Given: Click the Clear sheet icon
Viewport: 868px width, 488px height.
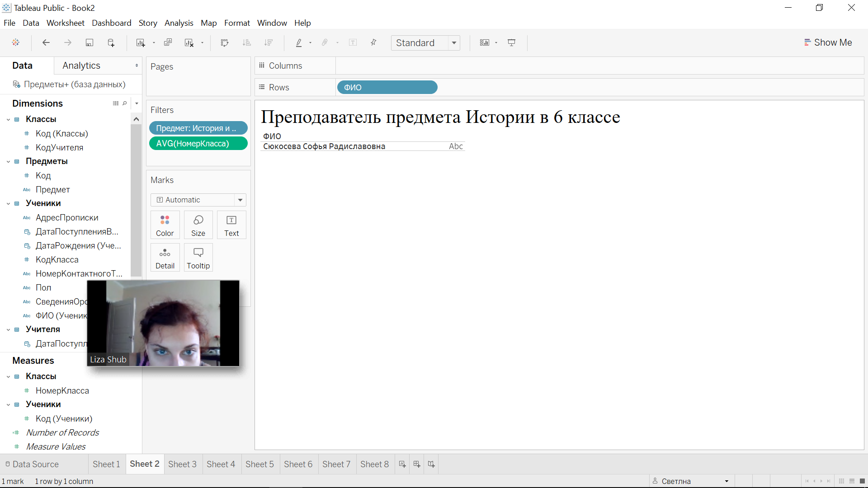Looking at the screenshot, I should [189, 42].
